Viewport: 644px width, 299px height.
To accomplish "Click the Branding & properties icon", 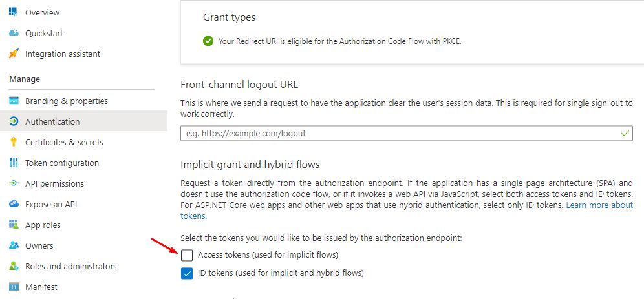I will pyautogui.click(x=14, y=101).
